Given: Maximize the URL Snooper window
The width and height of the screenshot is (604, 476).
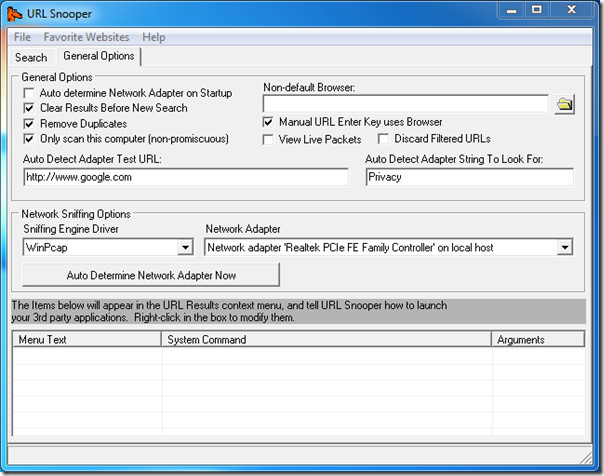Looking at the screenshot, I should [x=537, y=10].
